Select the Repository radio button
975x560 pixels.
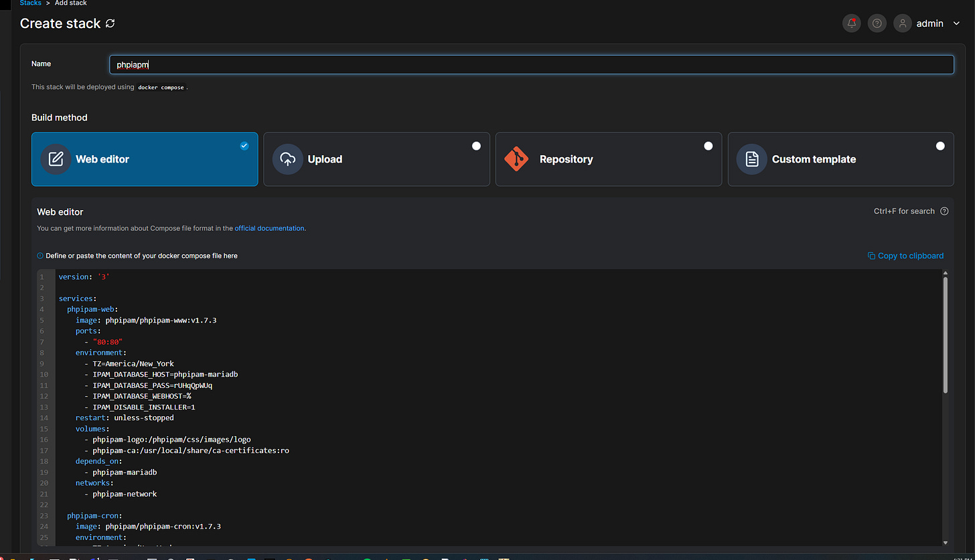(x=708, y=146)
